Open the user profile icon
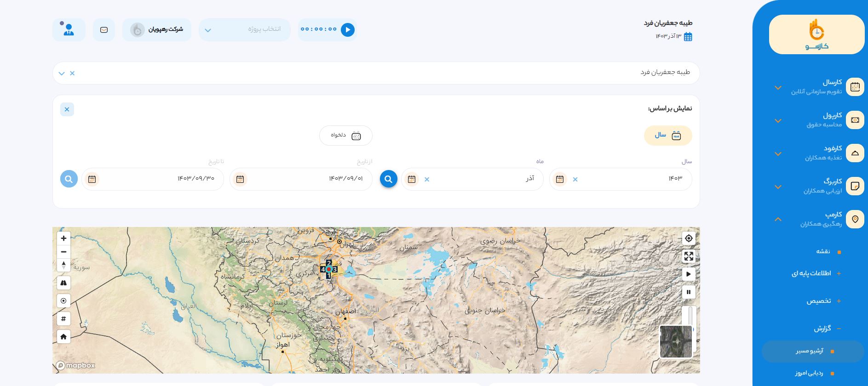This screenshot has width=868, height=386. pos(69,30)
